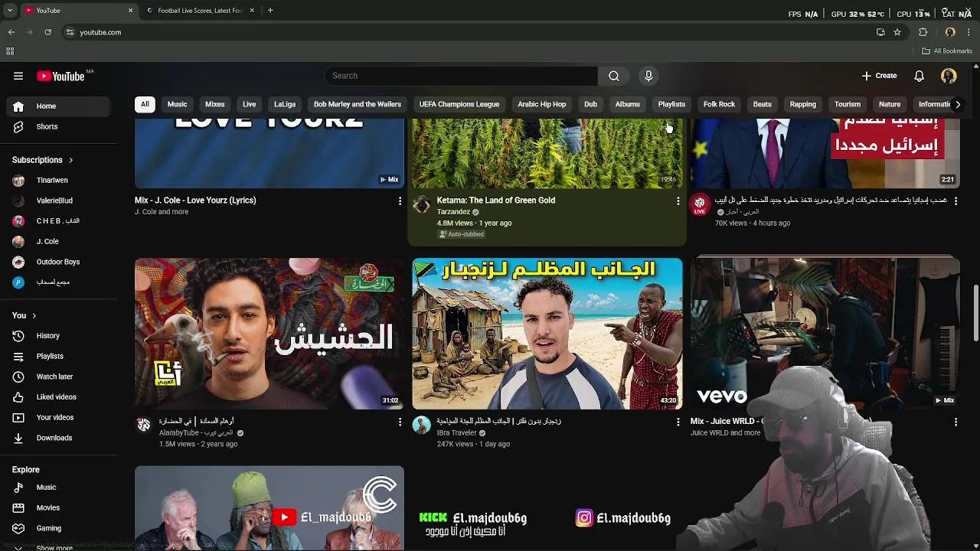Click the Create button
Image resolution: width=980 pixels, height=551 pixels.
coord(879,76)
